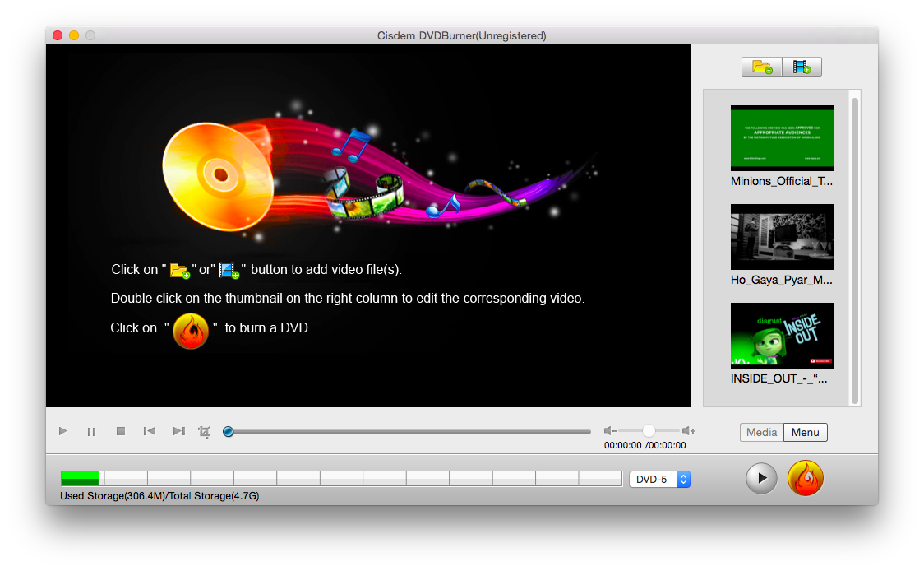Switch to the Menu tab

805,433
